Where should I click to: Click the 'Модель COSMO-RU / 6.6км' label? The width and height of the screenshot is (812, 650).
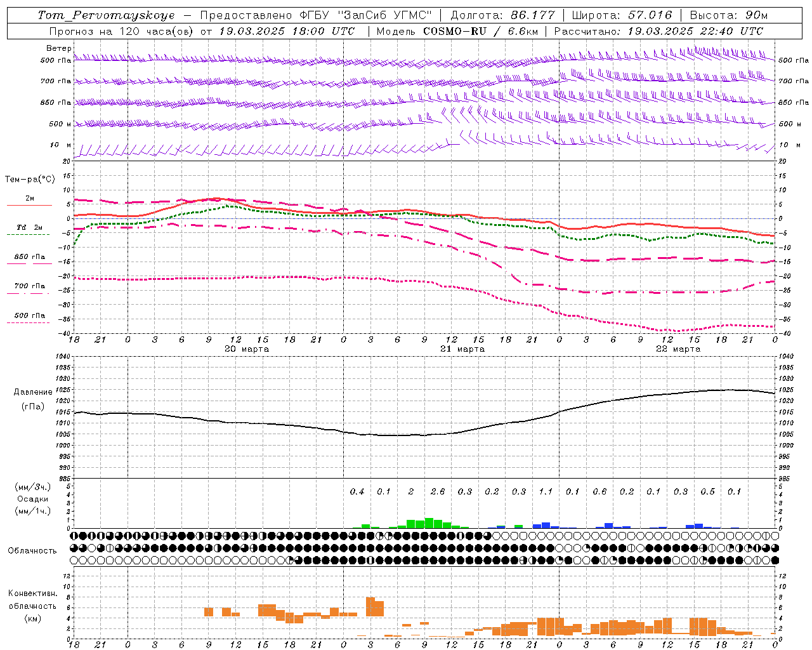[457, 31]
